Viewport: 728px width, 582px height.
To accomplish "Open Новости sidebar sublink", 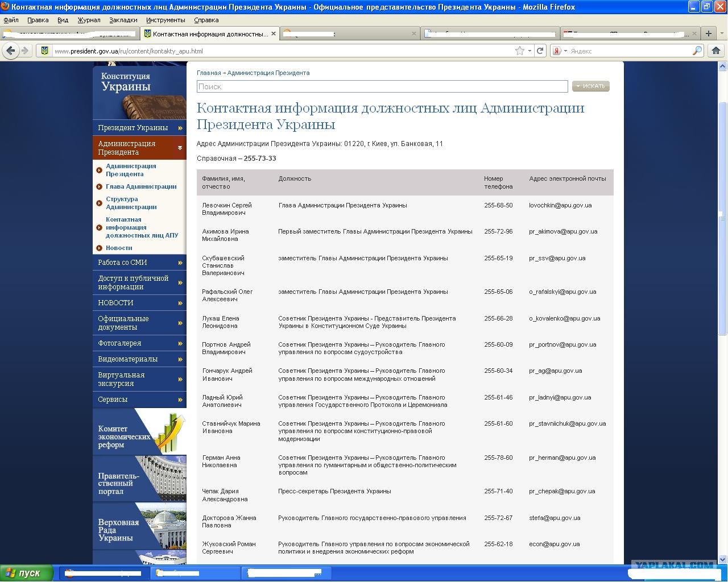I will [x=119, y=248].
